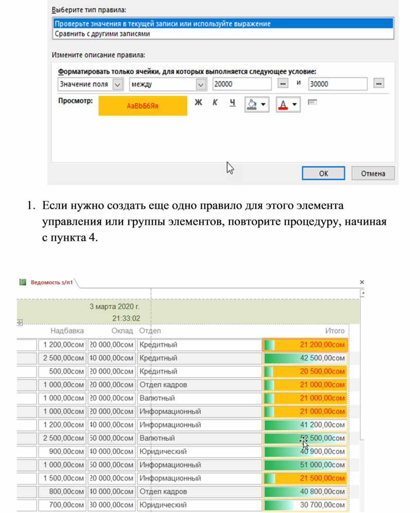The height and width of the screenshot is (513, 420).
Task: Click the background fill color bucket icon
Action: [x=252, y=105]
